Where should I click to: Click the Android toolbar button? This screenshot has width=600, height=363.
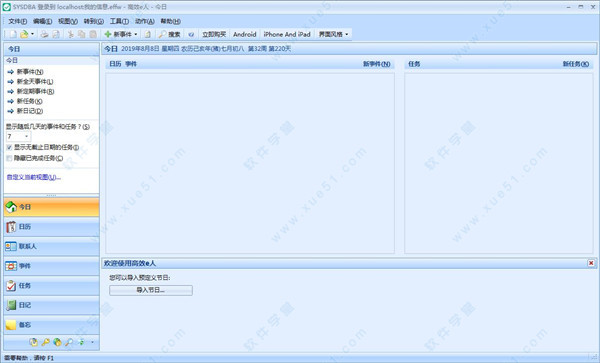pos(245,34)
